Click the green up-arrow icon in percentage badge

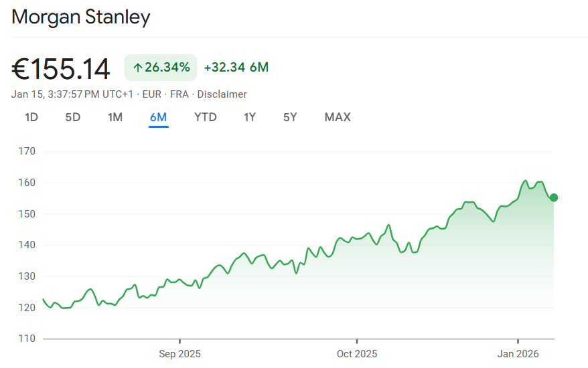tap(137, 67)
